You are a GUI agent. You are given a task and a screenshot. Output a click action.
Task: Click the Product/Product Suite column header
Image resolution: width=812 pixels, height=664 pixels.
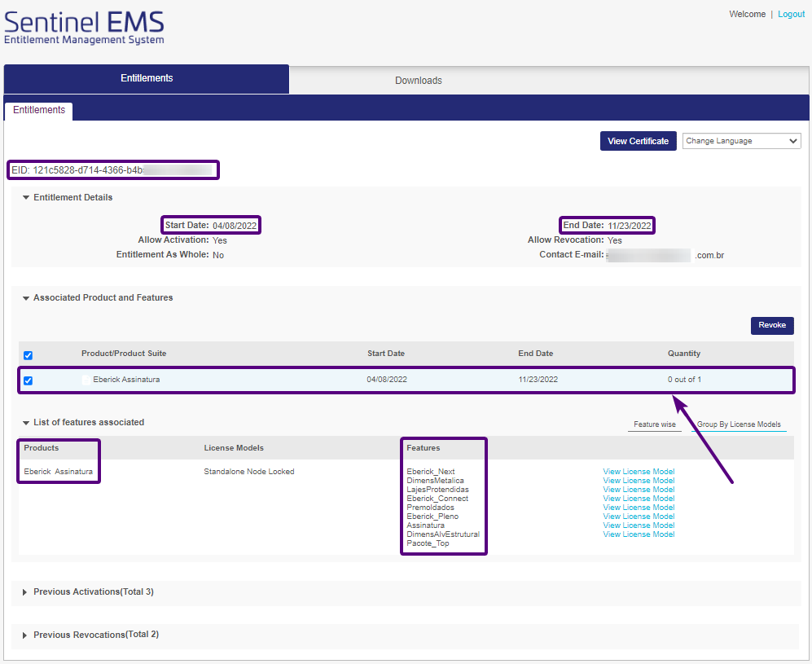(124, 354)
